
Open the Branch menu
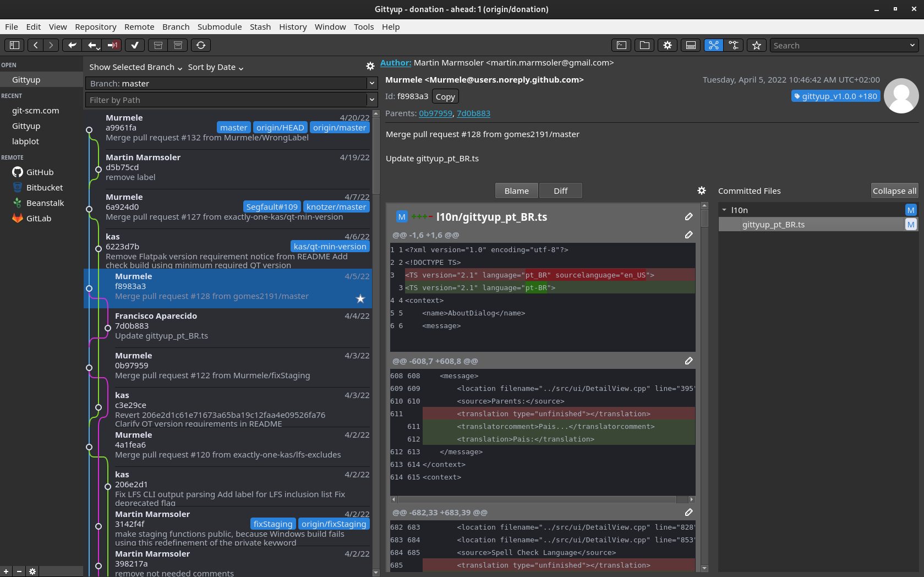(176, 26)
